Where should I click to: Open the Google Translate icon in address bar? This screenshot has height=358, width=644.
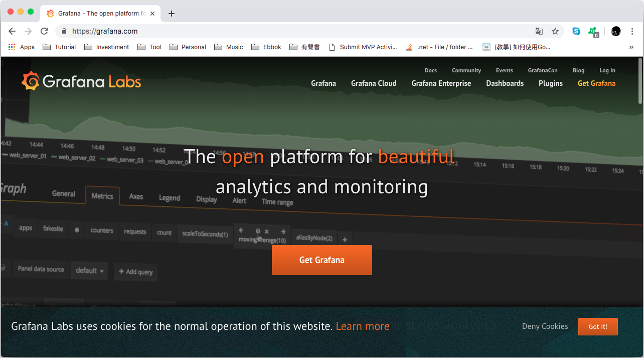click(x=539, y=31)
